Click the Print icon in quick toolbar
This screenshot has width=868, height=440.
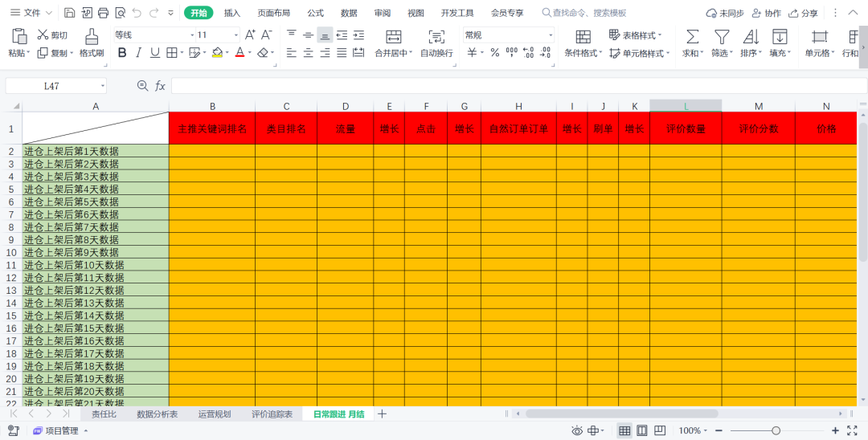tap(103, 13)
